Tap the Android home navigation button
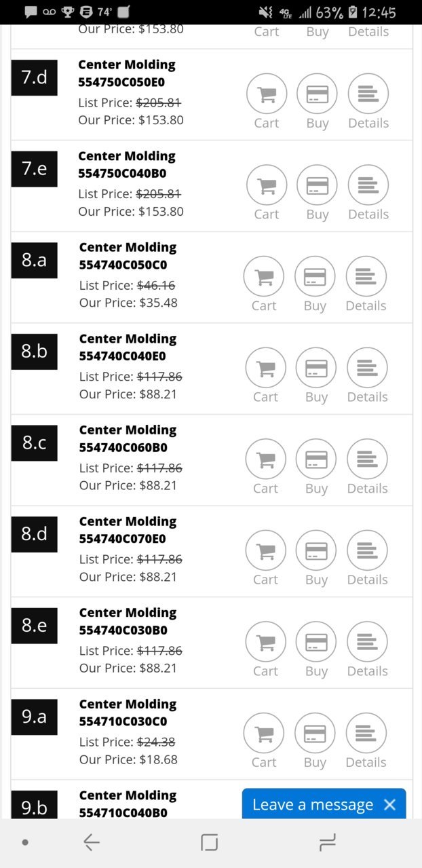Screen dimensions: 422x868 [209, 843]
